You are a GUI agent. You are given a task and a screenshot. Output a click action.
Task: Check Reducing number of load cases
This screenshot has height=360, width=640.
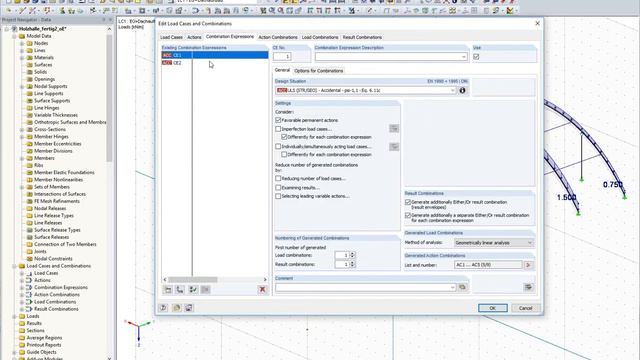click(x=278, y=178)
